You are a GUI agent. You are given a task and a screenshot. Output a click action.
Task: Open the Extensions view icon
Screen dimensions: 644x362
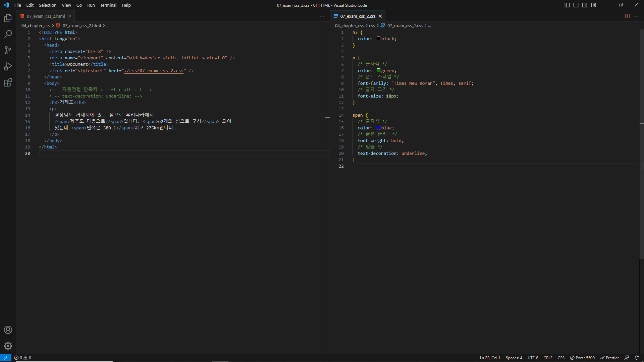coord(8,82)
